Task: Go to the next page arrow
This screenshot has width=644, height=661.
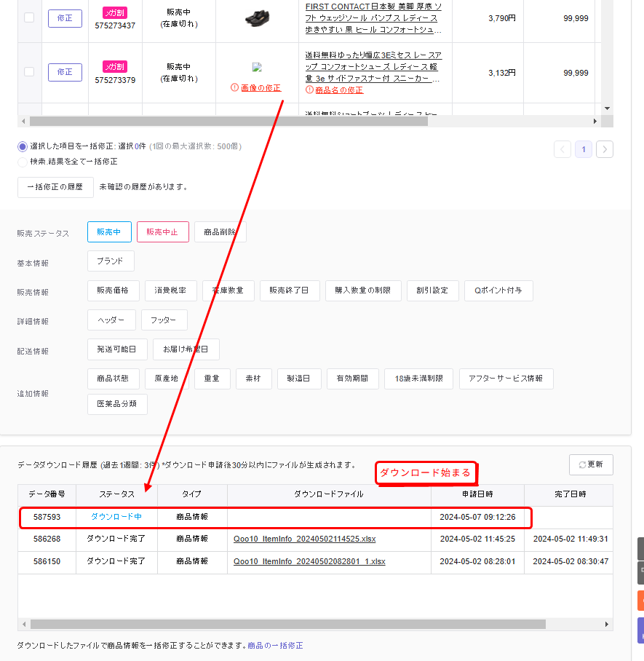Action: click(604, 149)
